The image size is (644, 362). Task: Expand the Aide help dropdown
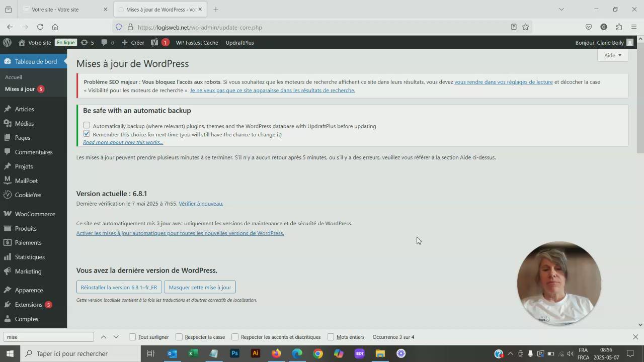(x=613, y=55)
